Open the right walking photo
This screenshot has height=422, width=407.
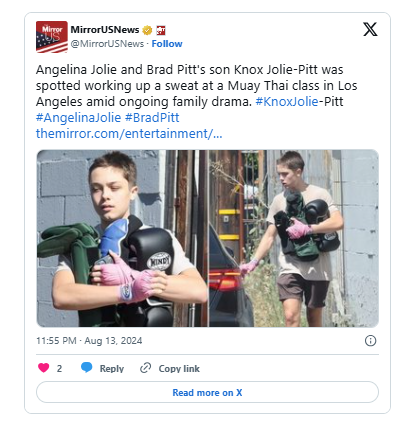point(294,238)
